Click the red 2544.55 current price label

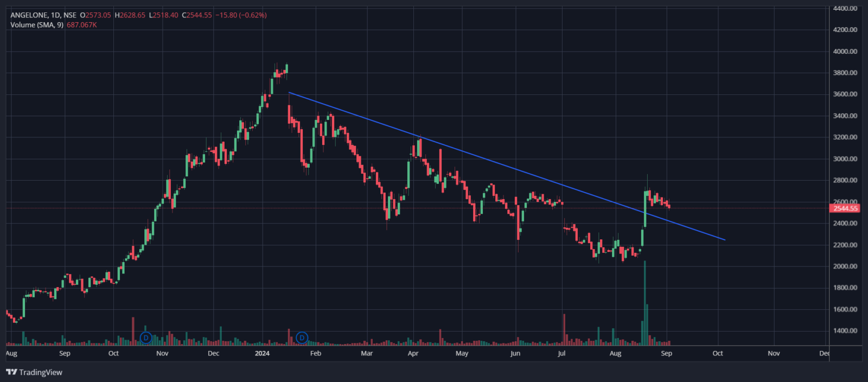point(845,208)
